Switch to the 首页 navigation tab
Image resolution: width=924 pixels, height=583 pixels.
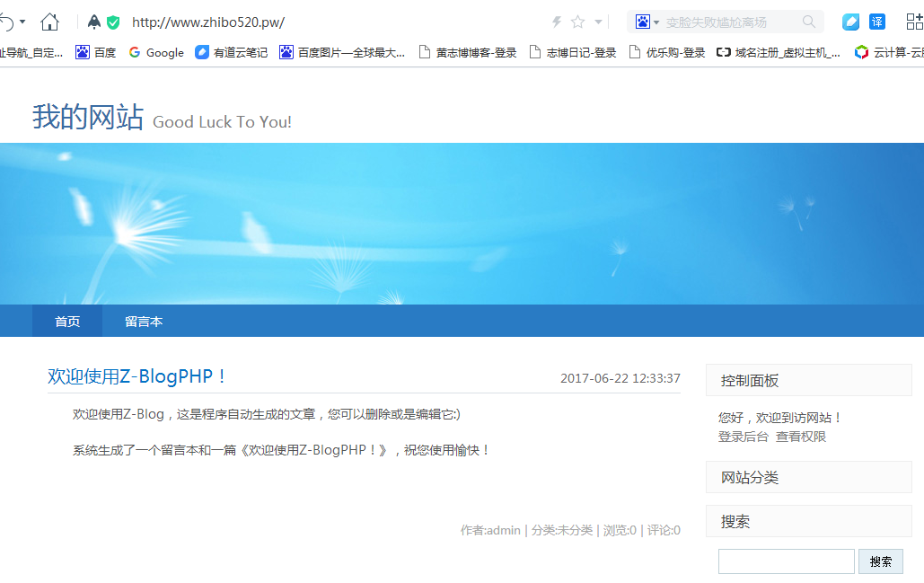pos(66,321)
